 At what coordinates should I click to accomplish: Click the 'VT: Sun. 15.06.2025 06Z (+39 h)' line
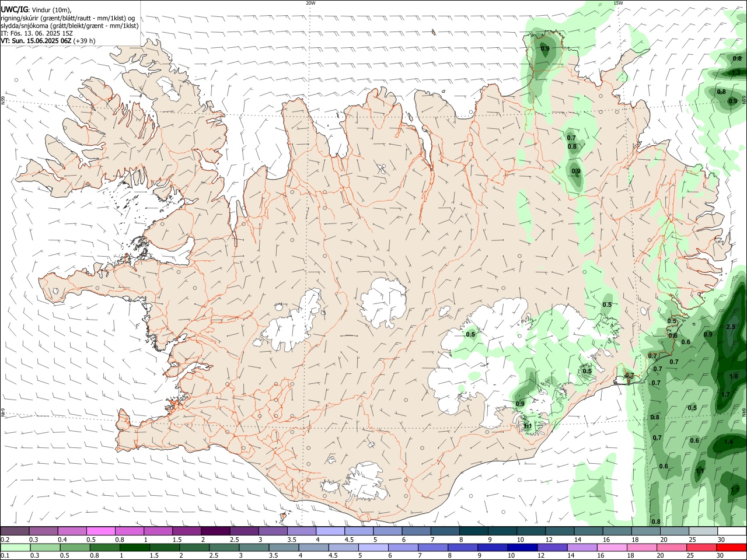[48, 41]
